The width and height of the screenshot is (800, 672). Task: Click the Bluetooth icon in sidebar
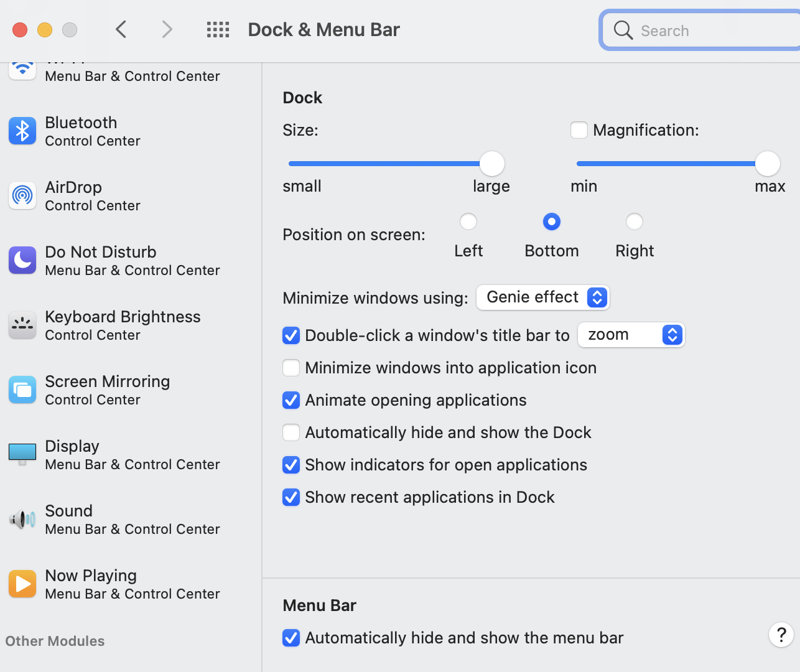[x=22, y=131]
